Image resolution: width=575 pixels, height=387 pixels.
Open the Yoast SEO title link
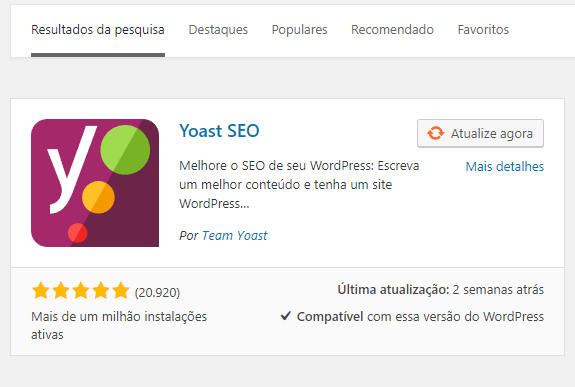[x=219, y=131]
